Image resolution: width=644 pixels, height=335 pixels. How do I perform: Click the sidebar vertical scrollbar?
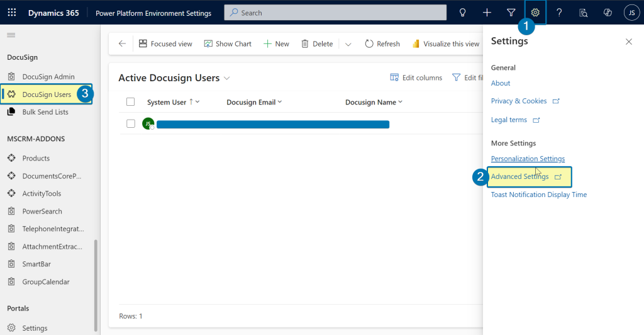click(96, 285)
